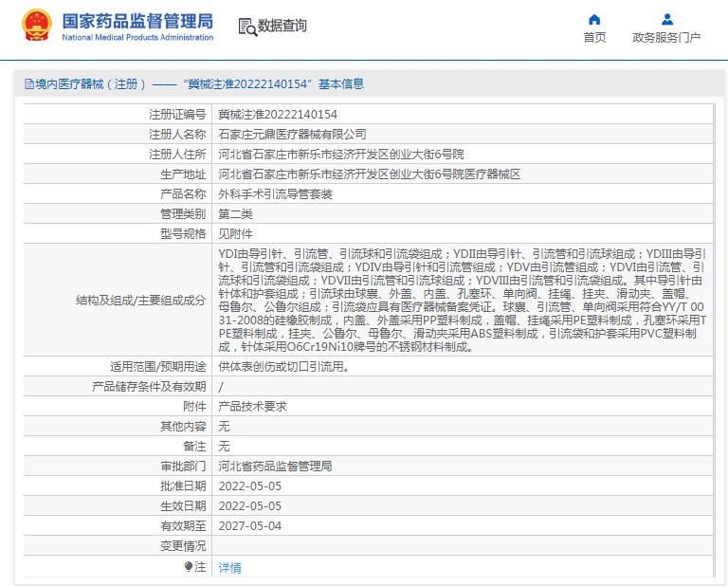The image size is (728, 586).
Task: Select attachment value 产品技术要求
Action: pos(252,407)
